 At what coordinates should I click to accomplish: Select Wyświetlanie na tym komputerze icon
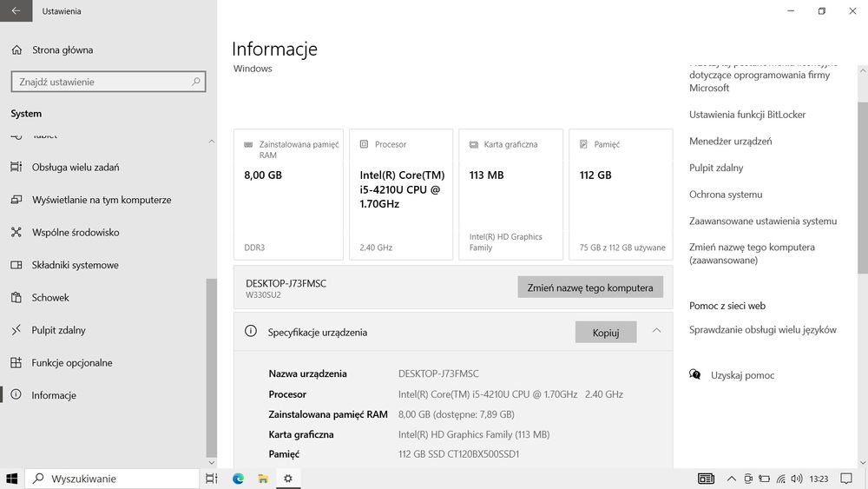(x=16, y=200)
